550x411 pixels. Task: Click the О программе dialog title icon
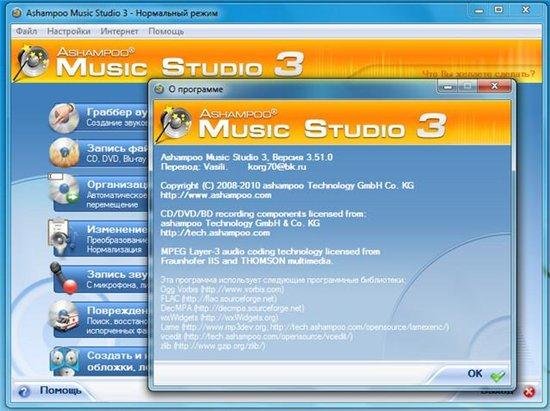pyautogui.click(x=159, y=89)
